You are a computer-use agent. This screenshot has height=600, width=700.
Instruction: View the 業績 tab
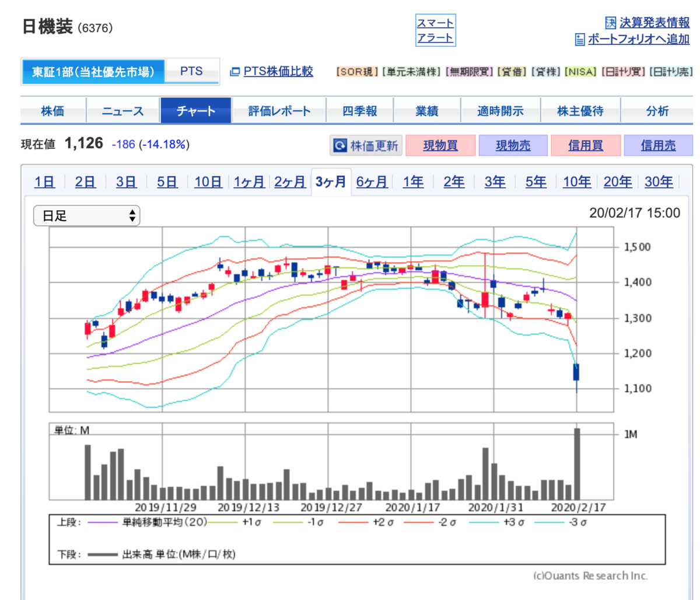[427, 111]
